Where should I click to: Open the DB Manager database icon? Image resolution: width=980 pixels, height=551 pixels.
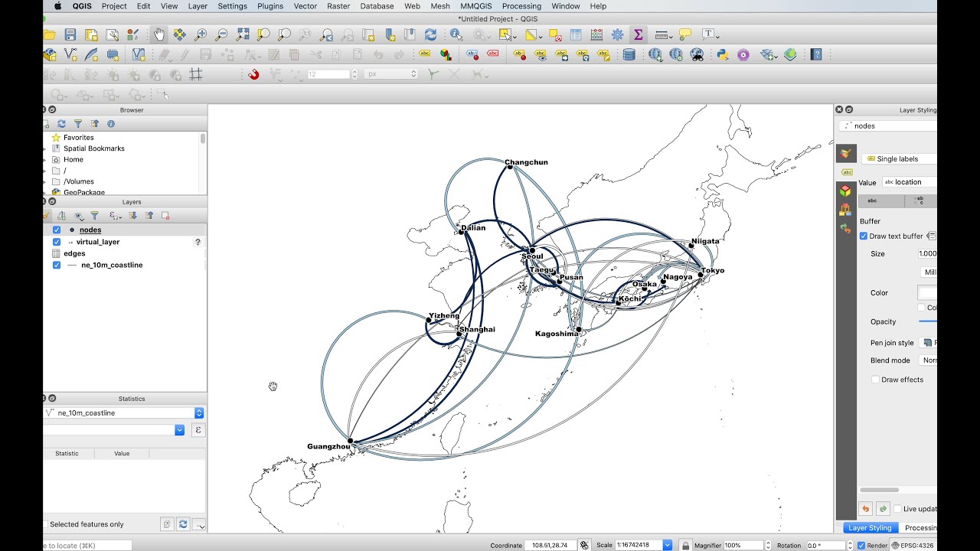629,54
